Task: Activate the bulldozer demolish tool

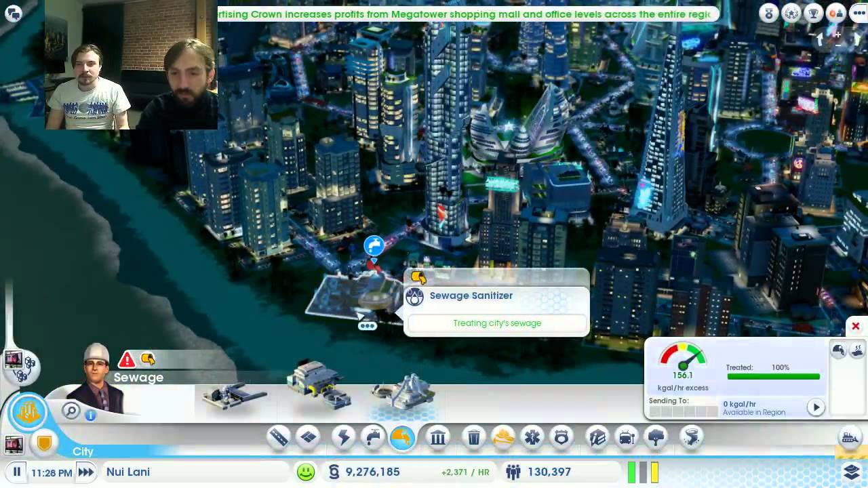Action: pos(850,438)
